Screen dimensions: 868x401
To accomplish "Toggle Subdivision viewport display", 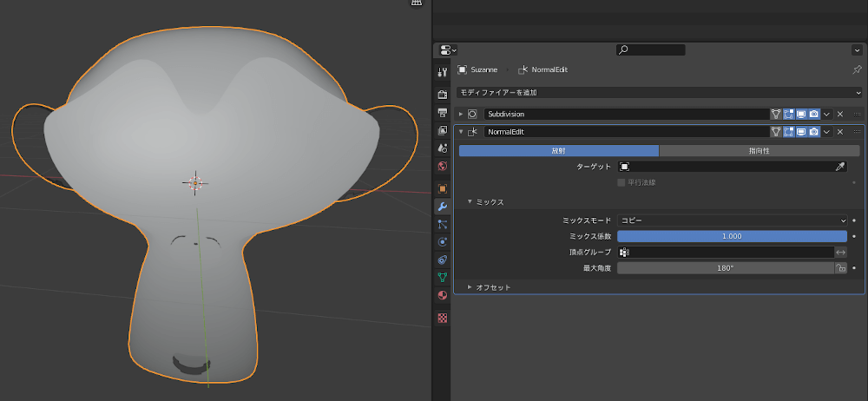I will point(801,114).
